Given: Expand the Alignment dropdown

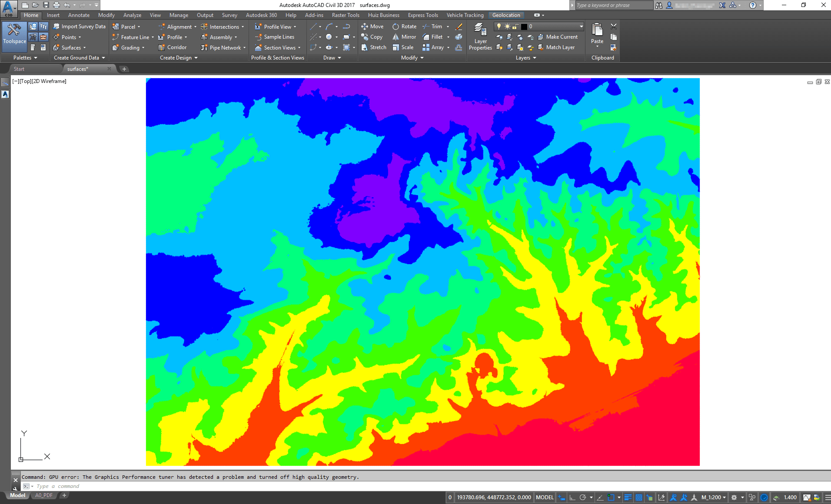Looking at the screenshot, I should (x=195, y=27).
